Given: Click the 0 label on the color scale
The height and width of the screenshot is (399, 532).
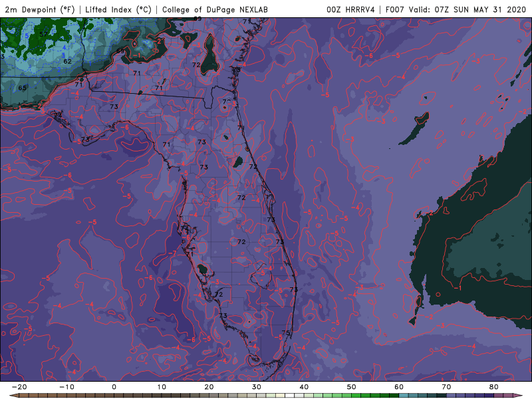Looking at the screenshot, I should tap(114, 387).
